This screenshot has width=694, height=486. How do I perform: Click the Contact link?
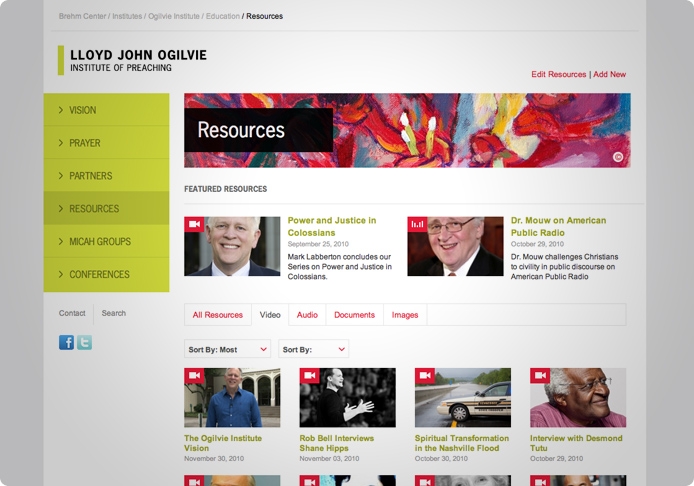[x=72, y=313]
